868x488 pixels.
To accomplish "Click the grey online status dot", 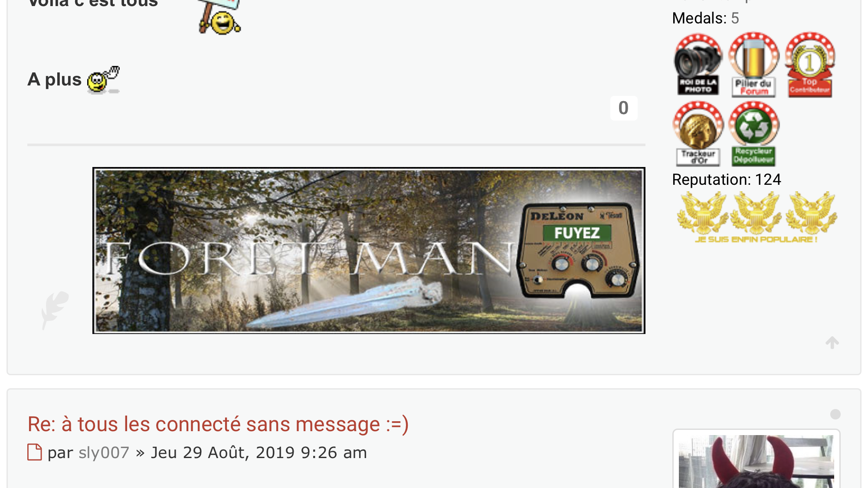I will [x=835, y=414].
